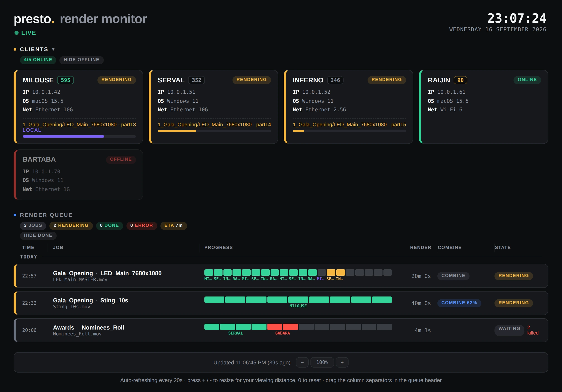Click the 20:06 time cell
This screenshot has width=562, height=392.
(x=29, y=330)
